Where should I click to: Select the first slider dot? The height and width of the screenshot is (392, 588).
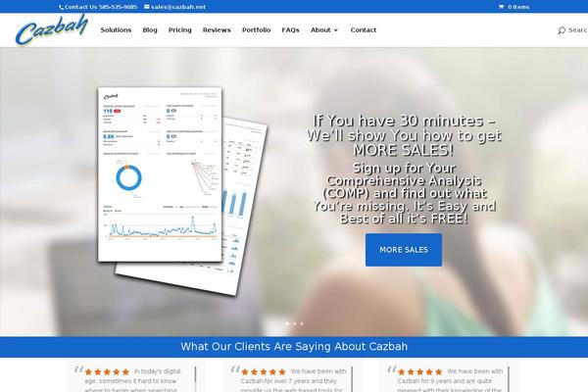287,323
